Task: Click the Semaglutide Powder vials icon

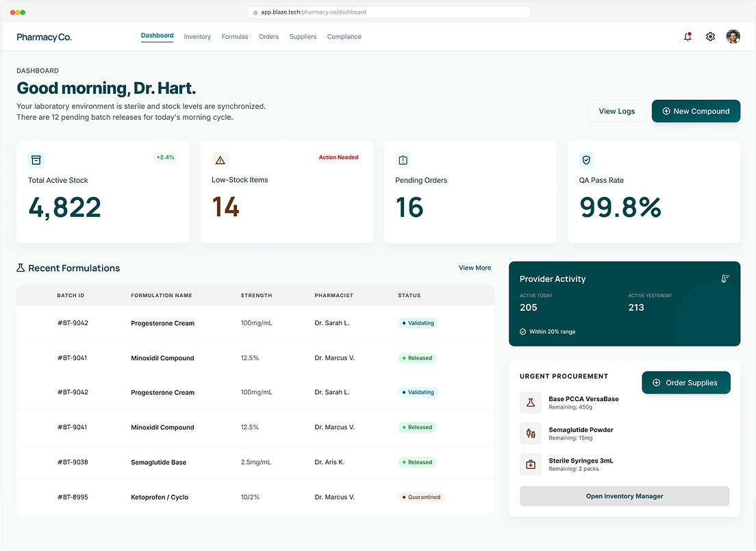Action: coord(530,433)
